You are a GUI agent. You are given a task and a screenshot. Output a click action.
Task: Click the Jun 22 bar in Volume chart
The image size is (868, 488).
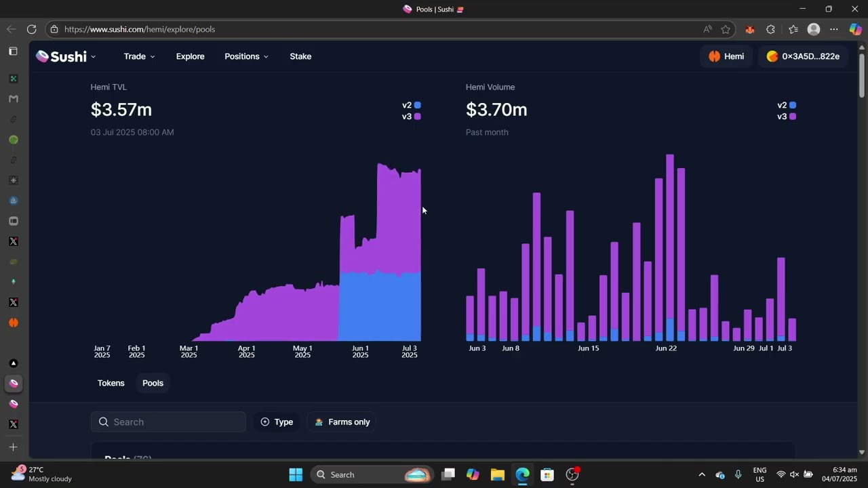[670, 247]
